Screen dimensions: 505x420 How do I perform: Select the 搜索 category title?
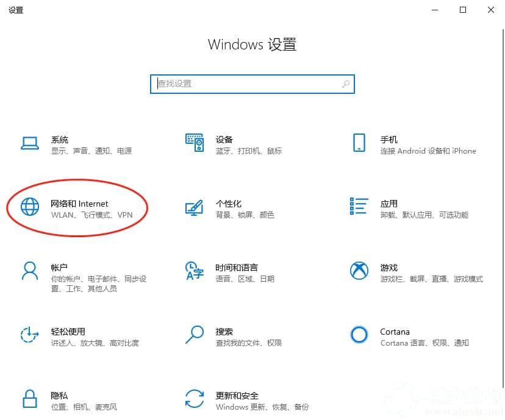point(224,332)
